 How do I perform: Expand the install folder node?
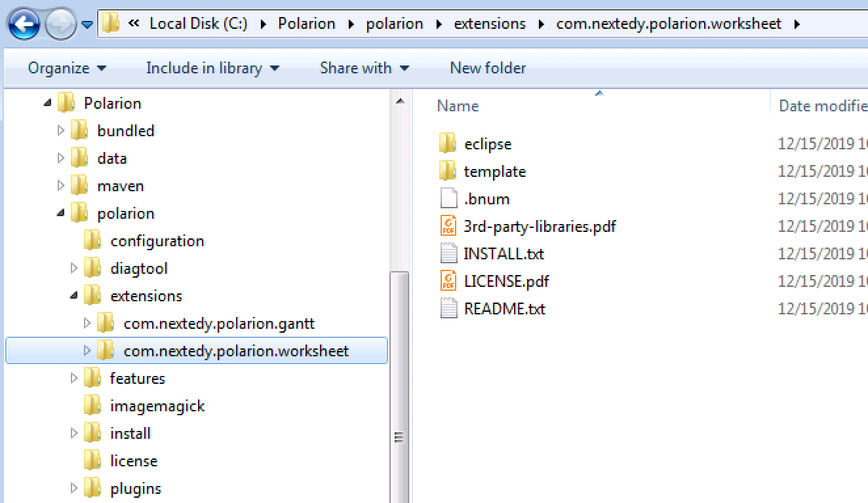point(73,433)
